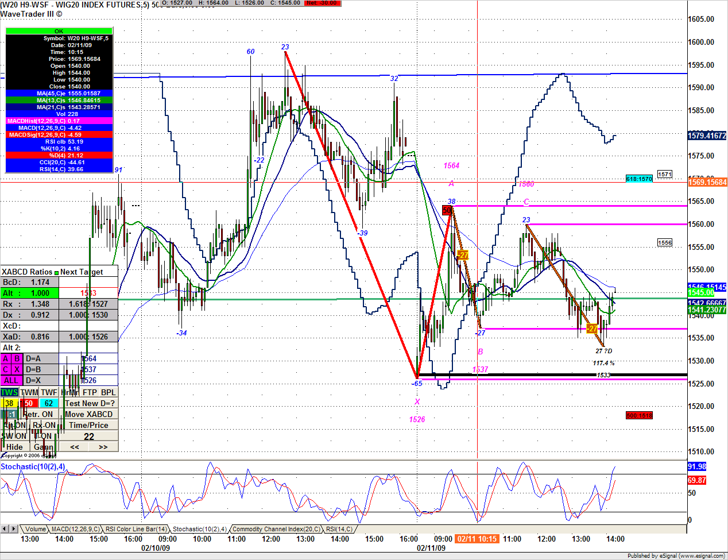Click the green Alt : 1.000 row
728x560 pixels.
[30, 293]
